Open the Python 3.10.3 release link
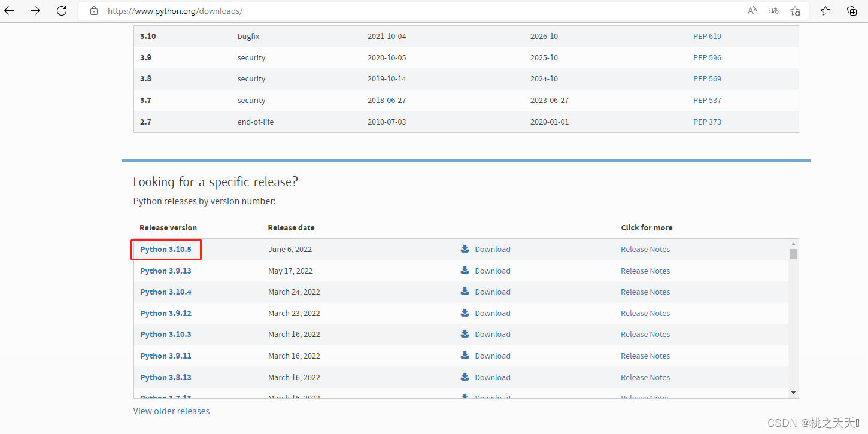 166,334
